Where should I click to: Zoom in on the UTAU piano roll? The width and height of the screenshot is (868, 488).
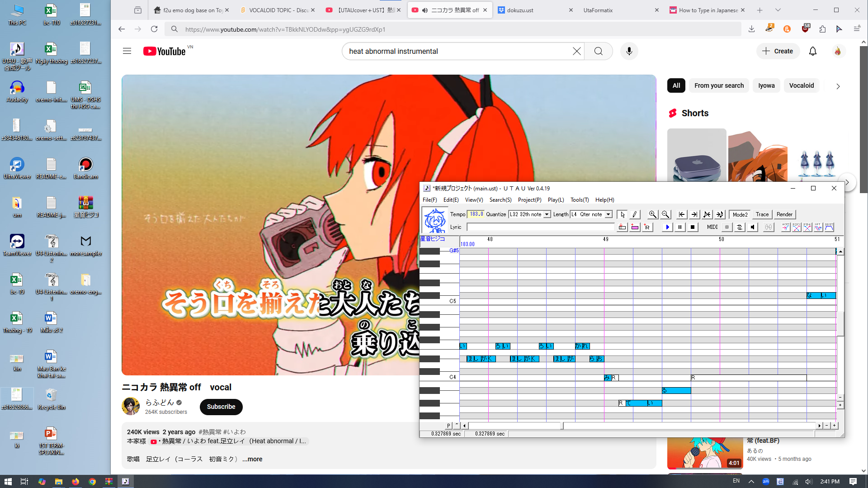click(652, 214)
